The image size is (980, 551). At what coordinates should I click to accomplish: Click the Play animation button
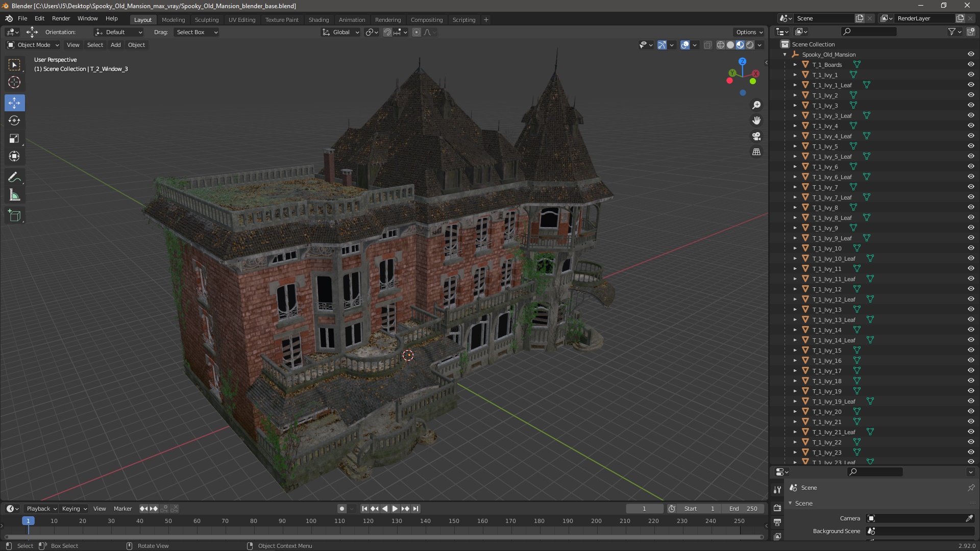pos(395,509)
